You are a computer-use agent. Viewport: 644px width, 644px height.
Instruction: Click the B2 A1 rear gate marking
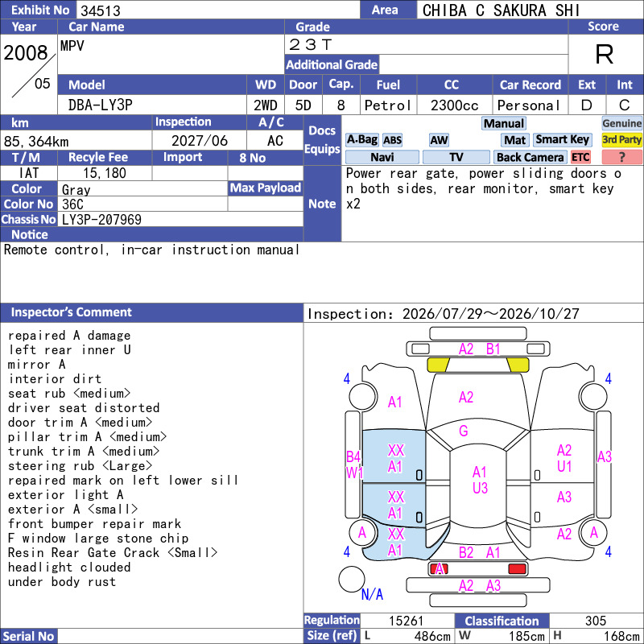(479, 552)
